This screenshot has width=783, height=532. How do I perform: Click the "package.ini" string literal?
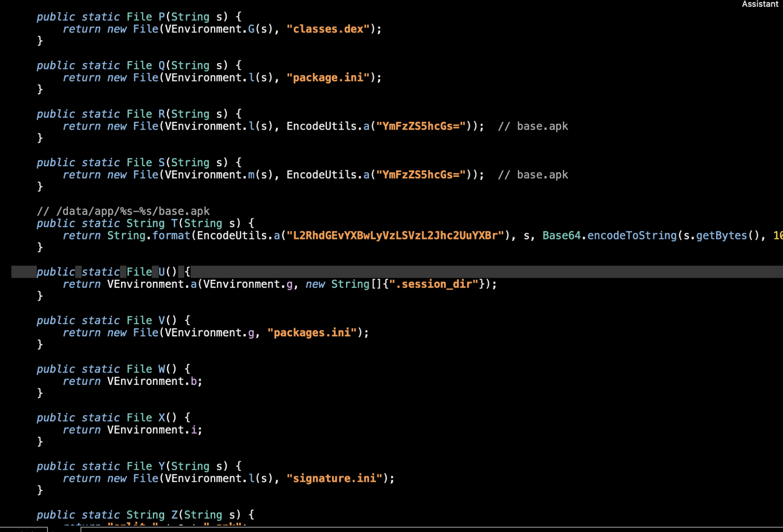coord(327,77)
